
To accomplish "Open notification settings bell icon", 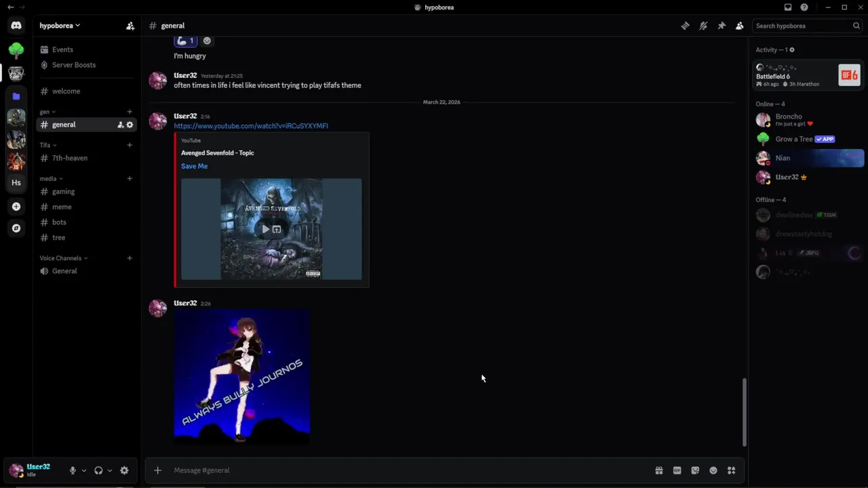I will (x=703, y=26).
